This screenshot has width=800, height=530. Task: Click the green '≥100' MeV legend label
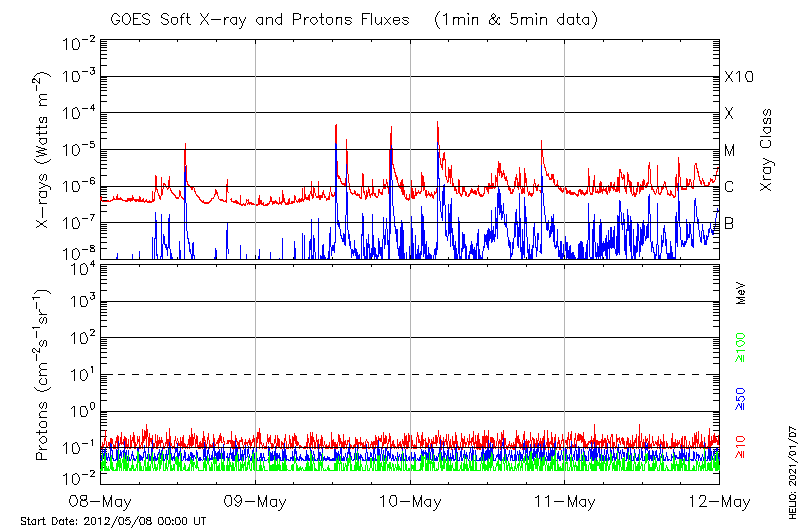pos(741,345)
